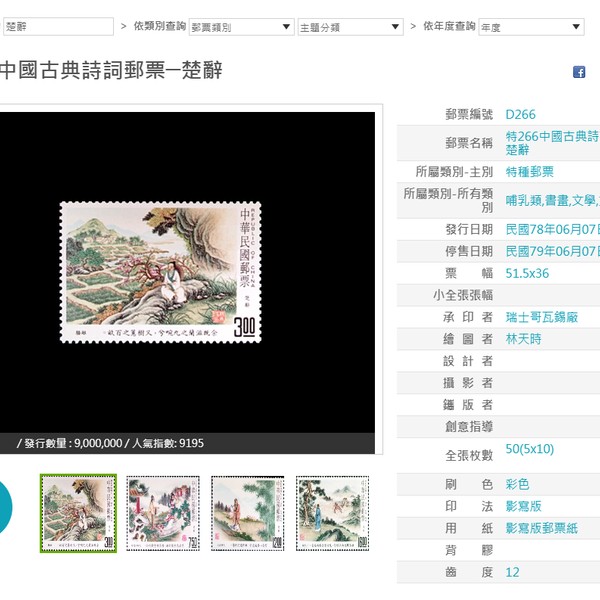Select the 3.00 stamp thumbnail
Image resolution: width=600 pixels, height=600 pixels.
pos(78,513)
